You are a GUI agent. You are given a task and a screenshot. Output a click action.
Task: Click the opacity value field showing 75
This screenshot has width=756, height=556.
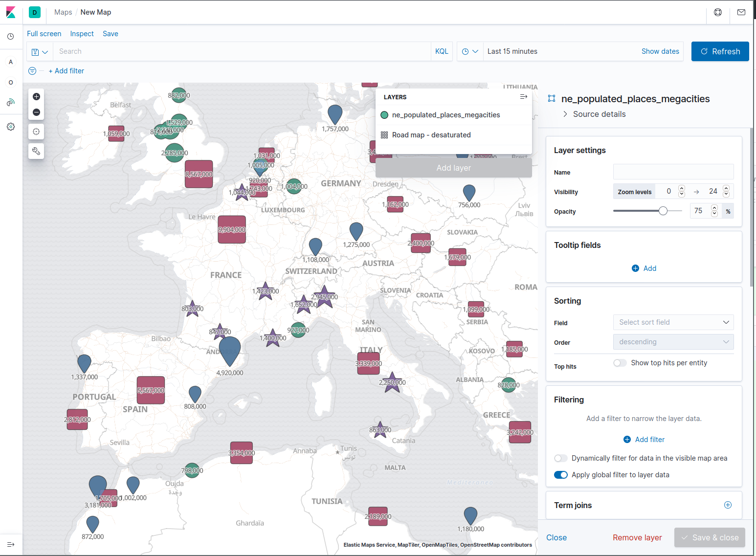(x=699, y=211)
